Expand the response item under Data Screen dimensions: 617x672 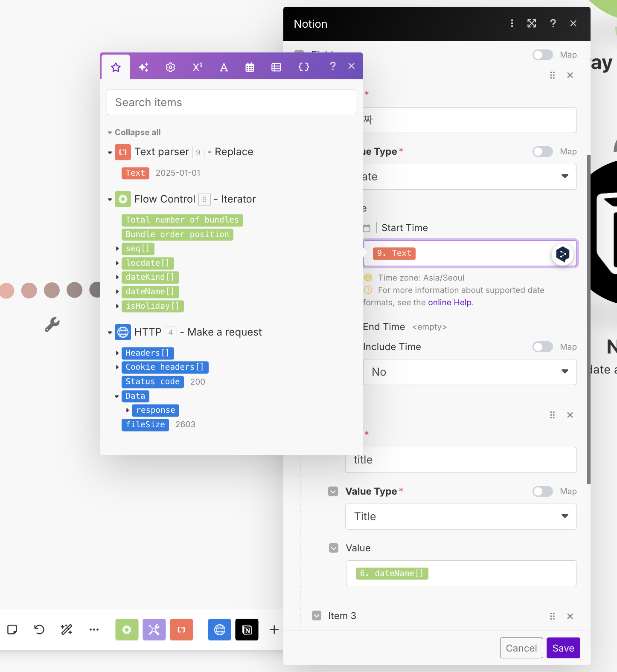pyautogui.click(x=128, y=410)
